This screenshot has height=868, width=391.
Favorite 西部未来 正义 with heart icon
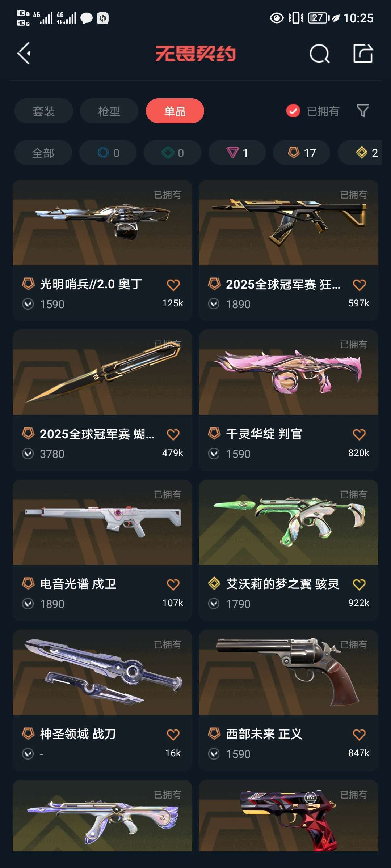coord(359,735)
